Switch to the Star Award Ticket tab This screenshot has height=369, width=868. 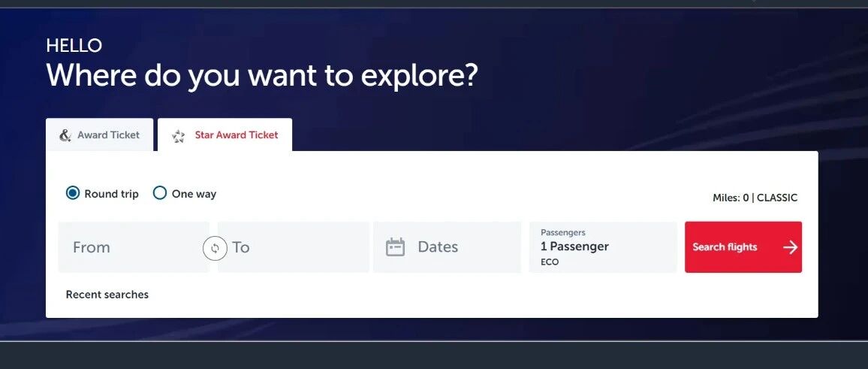(x=225, y=135)
